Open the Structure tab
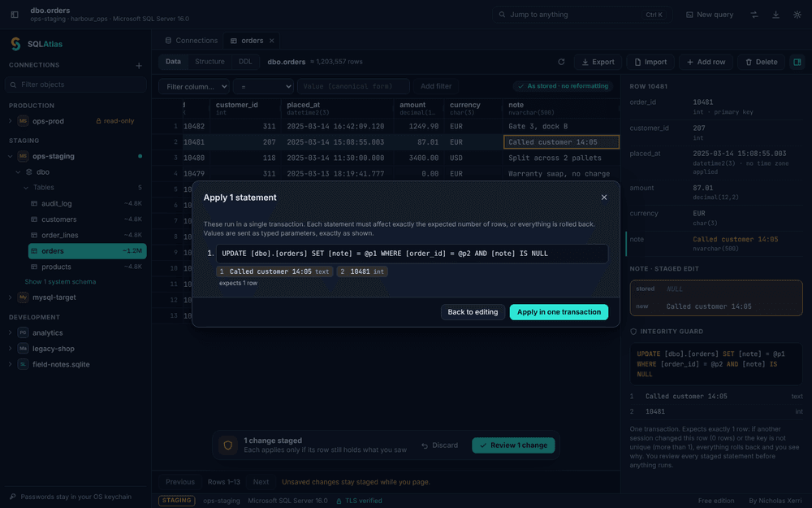This screenshot has height=508, width=812. click(x=209, y=62)
